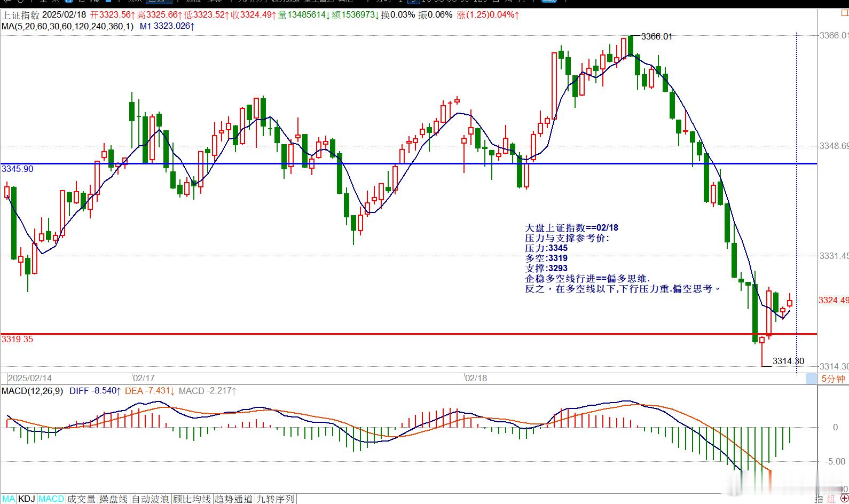Click the DEA -7.431 value

coord(150,391)
